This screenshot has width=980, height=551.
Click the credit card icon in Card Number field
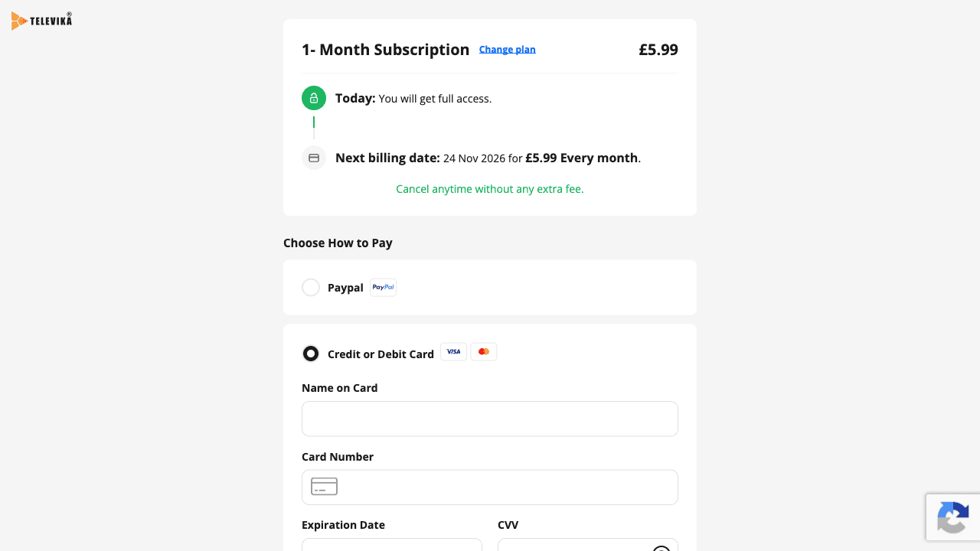pos(325,487)
